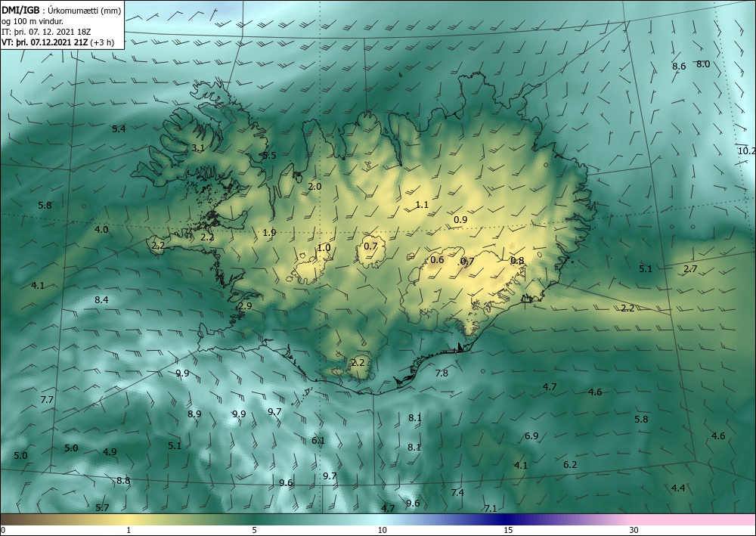Select the 6.1 value south of Iceland

coord(318,441)
